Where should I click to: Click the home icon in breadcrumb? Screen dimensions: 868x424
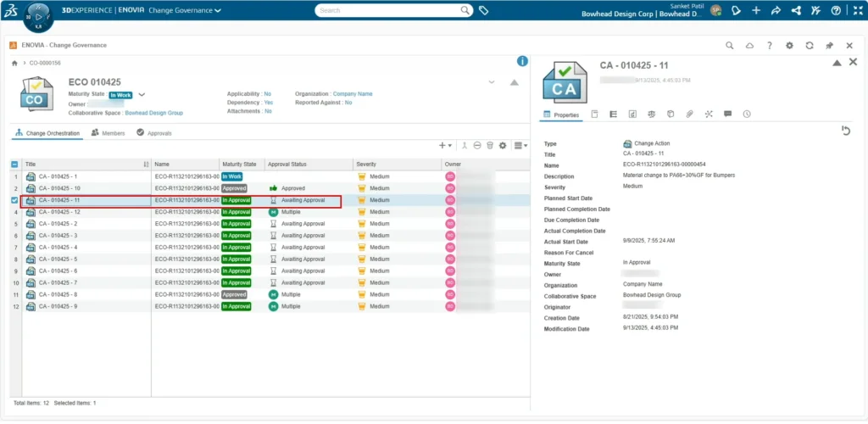tap(15, 63)
